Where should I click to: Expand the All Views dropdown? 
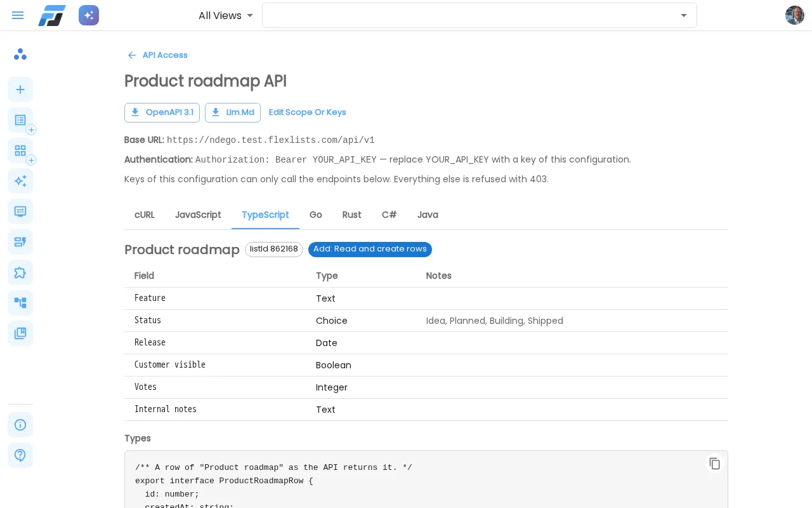tap(226, 15)
